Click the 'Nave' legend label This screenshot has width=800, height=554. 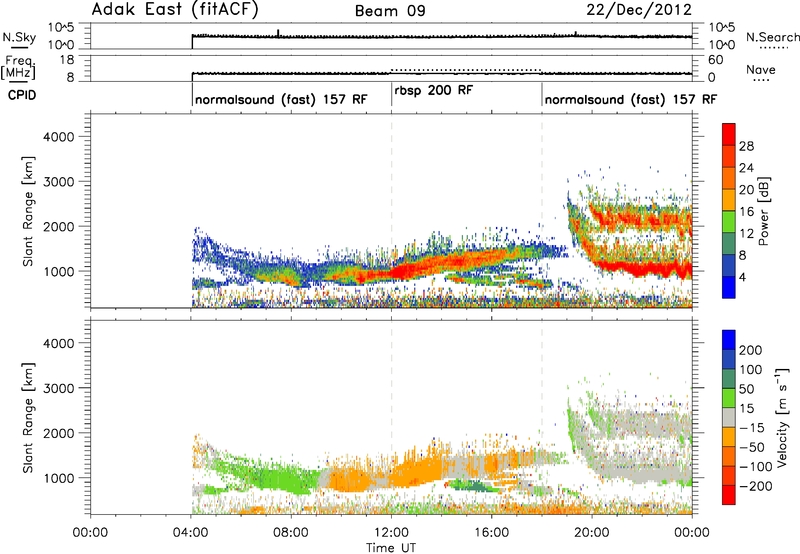tap(761, 69)
